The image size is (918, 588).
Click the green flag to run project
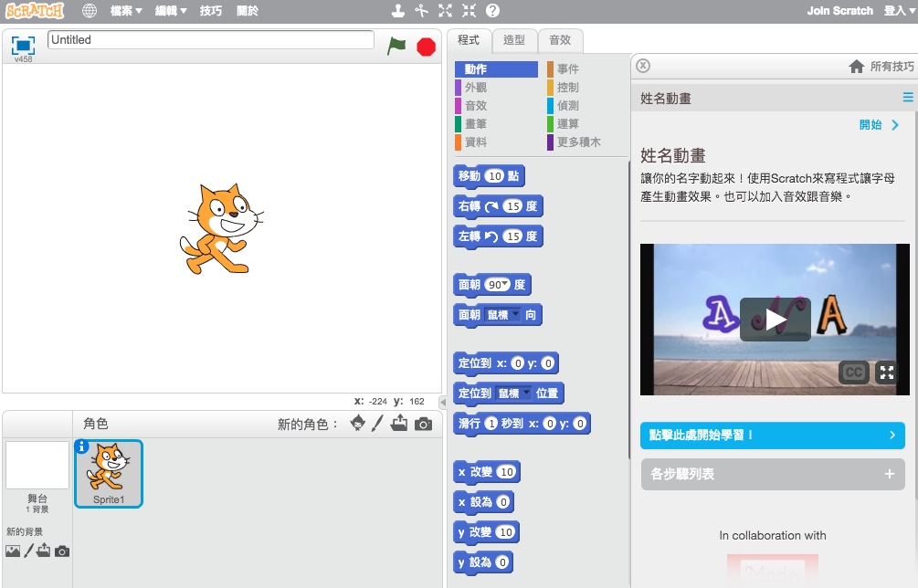396,46
